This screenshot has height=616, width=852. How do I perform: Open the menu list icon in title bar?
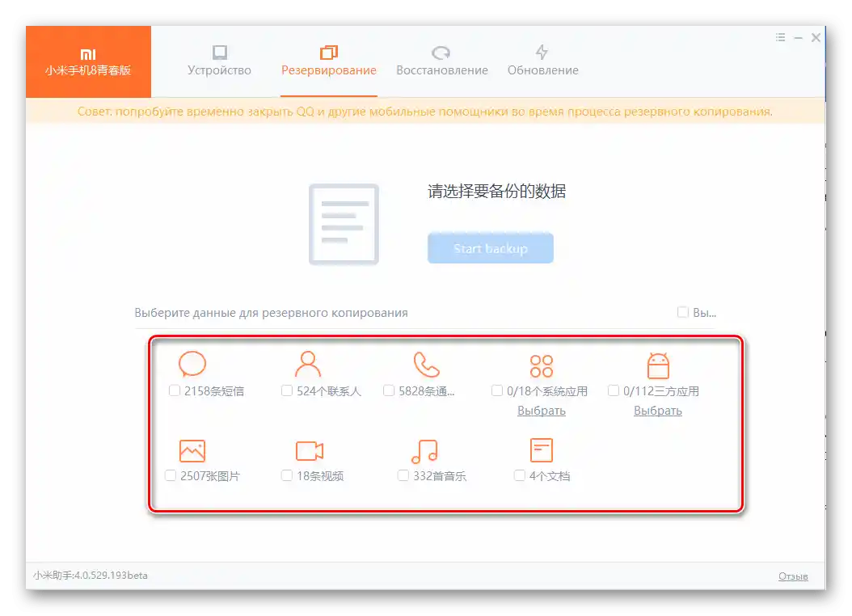[x=781, y=37]
